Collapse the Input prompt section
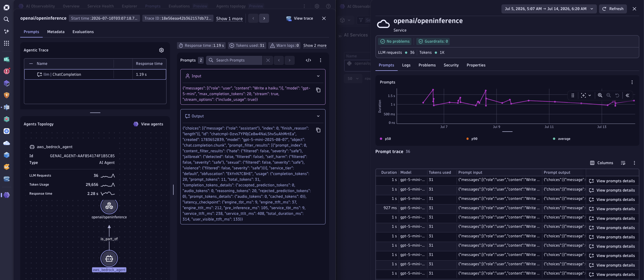The width and height of the screenshot is (644, 280). (x=318, y=76)
